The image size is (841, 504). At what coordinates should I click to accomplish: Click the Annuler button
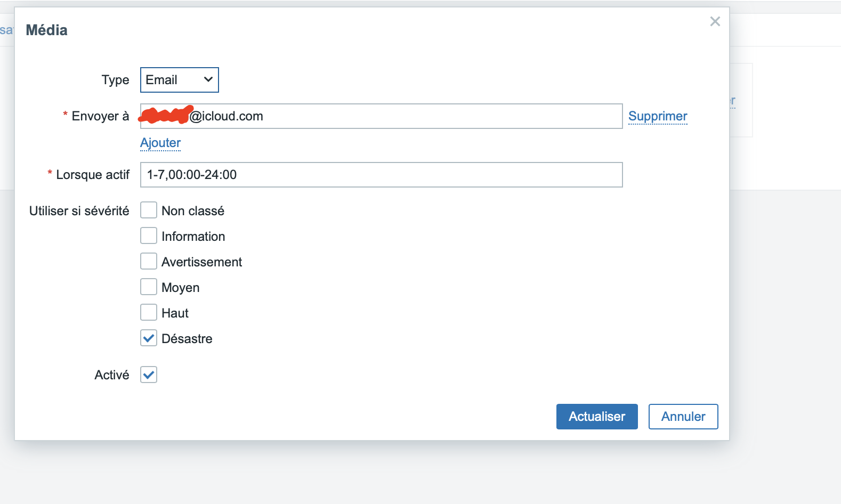coord(683,416)
